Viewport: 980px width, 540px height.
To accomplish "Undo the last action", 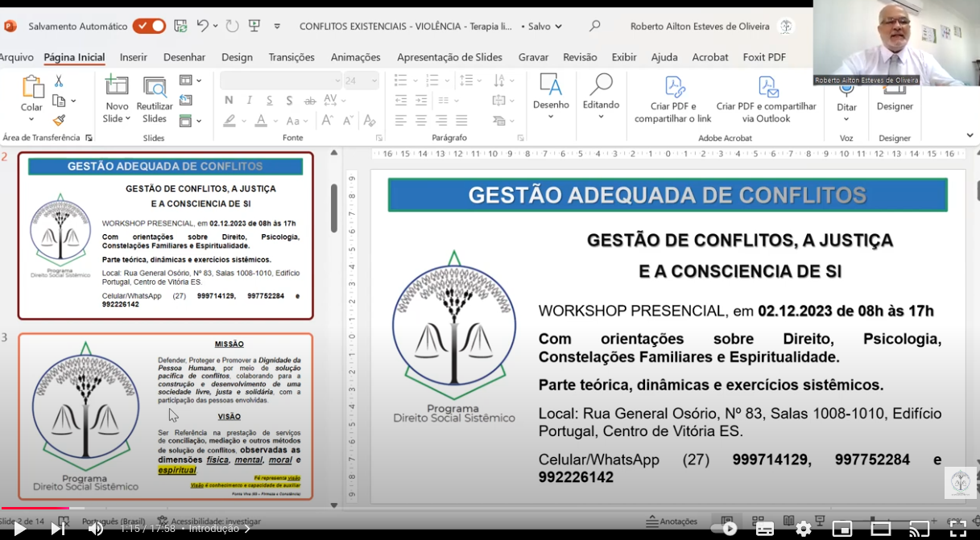I will pyautogui.click(x=203, y=27).
